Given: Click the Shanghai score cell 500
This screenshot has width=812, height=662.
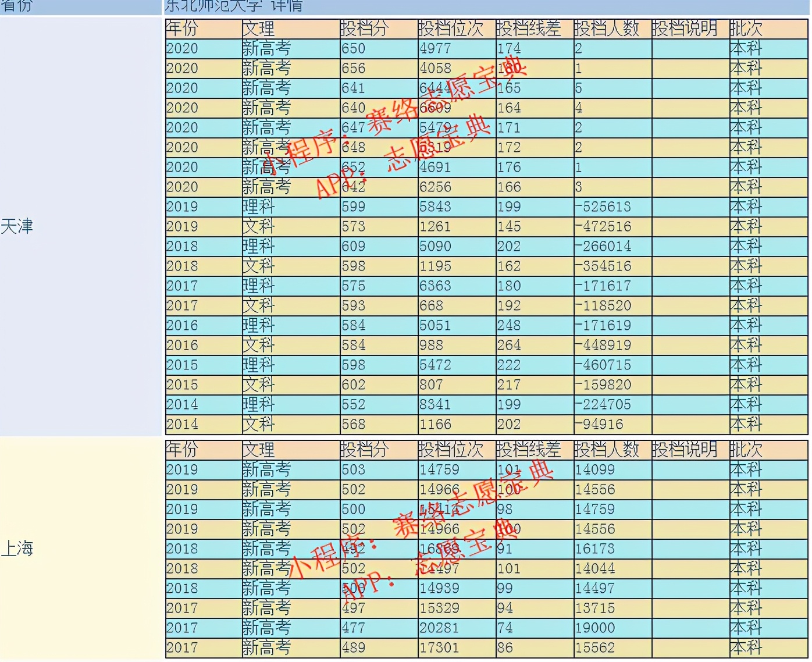Looking at the screenshot, I should coord(379,509).
